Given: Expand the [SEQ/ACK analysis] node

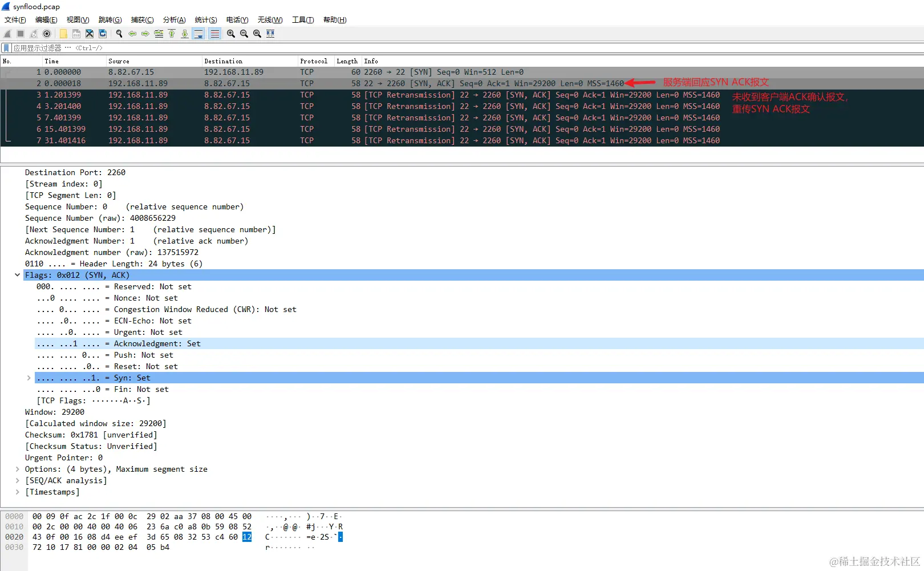Looking at the screenshot, I should (17, 480).
